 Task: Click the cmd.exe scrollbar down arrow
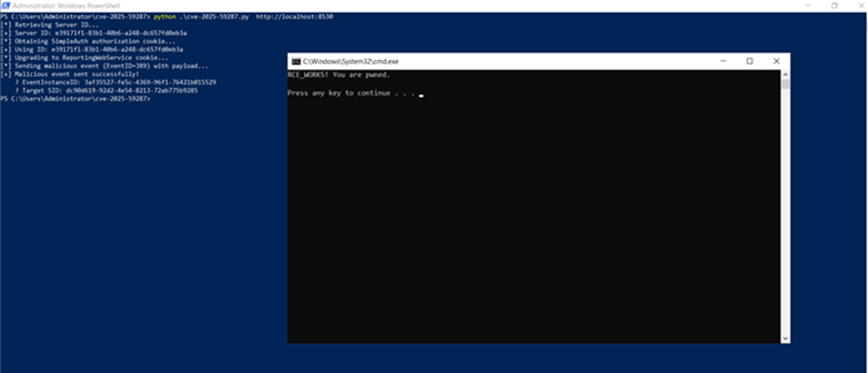(x=787, y=339)
